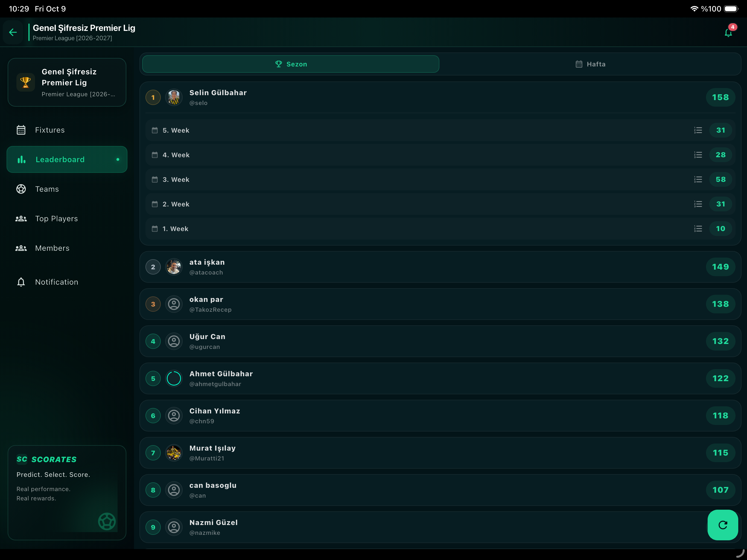Select Leaderboard in the sidebar
This screenshot has width=747, height=560.
[67, 159]
